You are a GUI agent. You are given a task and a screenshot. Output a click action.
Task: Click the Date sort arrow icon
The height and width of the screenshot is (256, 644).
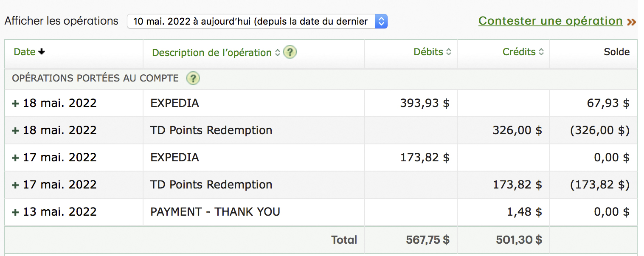(42, 52)
